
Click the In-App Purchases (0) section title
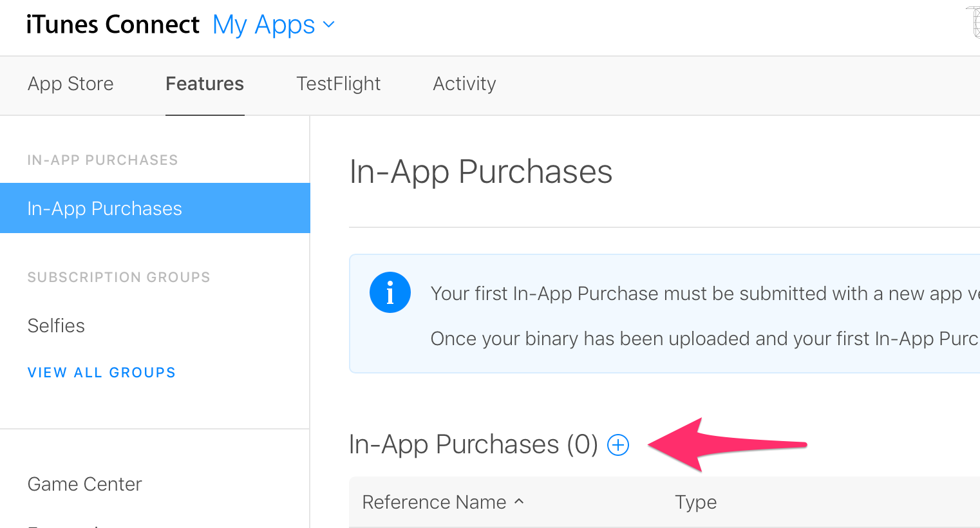[473, 444]
